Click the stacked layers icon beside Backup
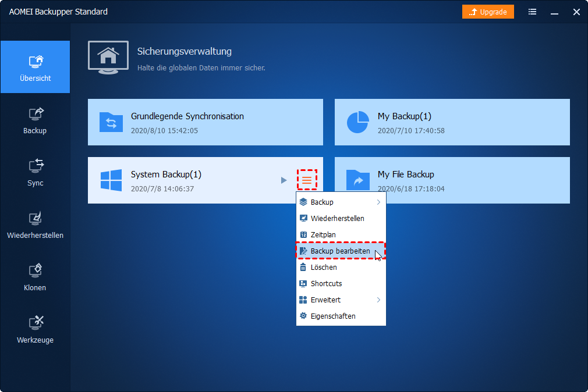This screenshot has width=588, height=392. pyautogui.click(x=303, y=202)
